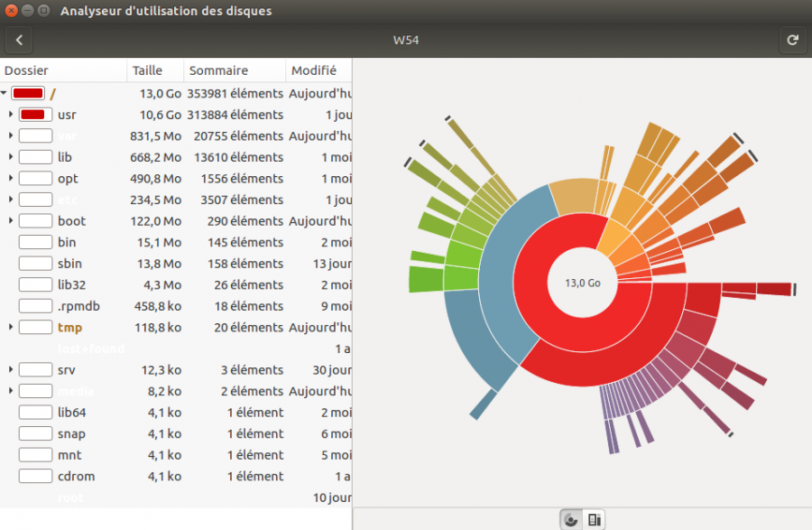The image size is (812, 530).
Task: Expand the srv folder
Action: 11,370
